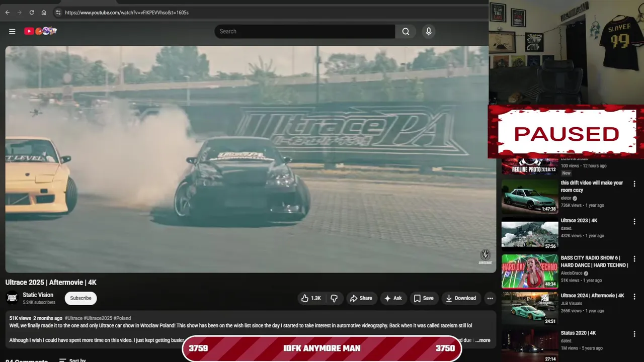The image size is (644, 362).
Task: Subscribe to Static Vision
Action: (80, 298)
